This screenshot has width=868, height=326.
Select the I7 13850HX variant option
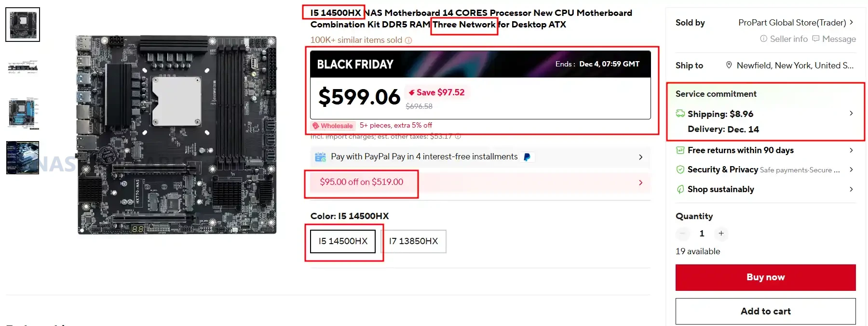[413, 241]
